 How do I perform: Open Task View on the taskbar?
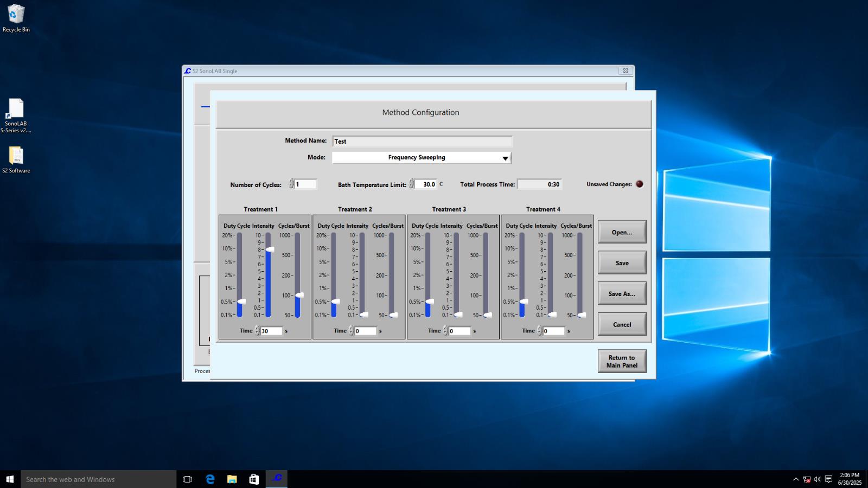tap(188, 479)
